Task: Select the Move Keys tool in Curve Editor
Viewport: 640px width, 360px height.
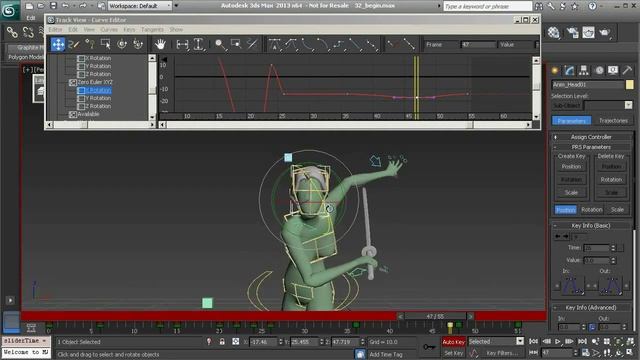Action: (x=58, y=44)
